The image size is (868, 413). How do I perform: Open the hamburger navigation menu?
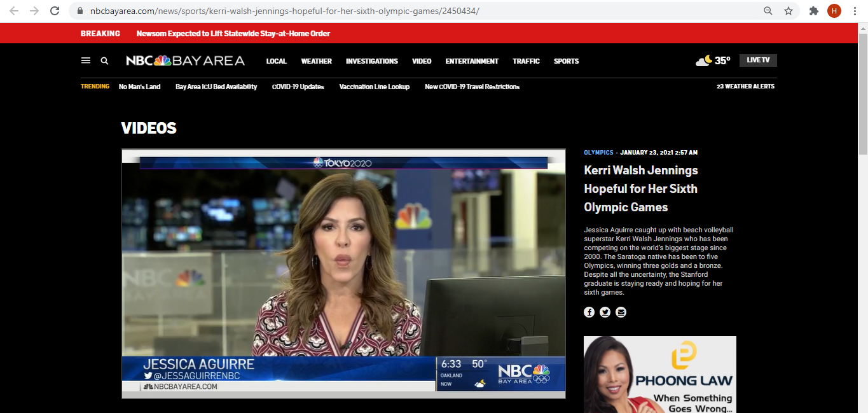click(x=86, y=61)
